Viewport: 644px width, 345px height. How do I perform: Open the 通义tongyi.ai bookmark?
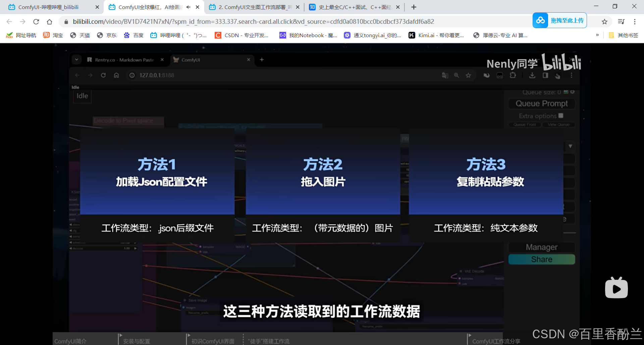(373, 35)
